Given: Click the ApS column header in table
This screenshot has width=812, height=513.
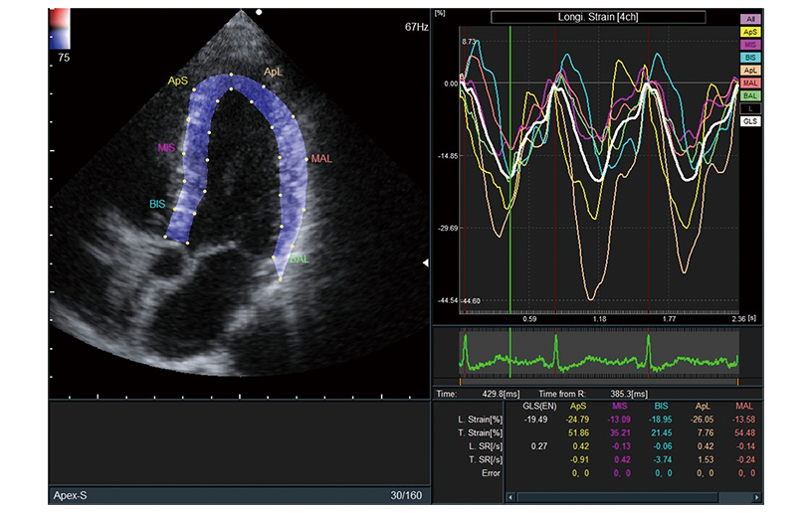Looking at the screenshot, I should [x=576, y=407].
